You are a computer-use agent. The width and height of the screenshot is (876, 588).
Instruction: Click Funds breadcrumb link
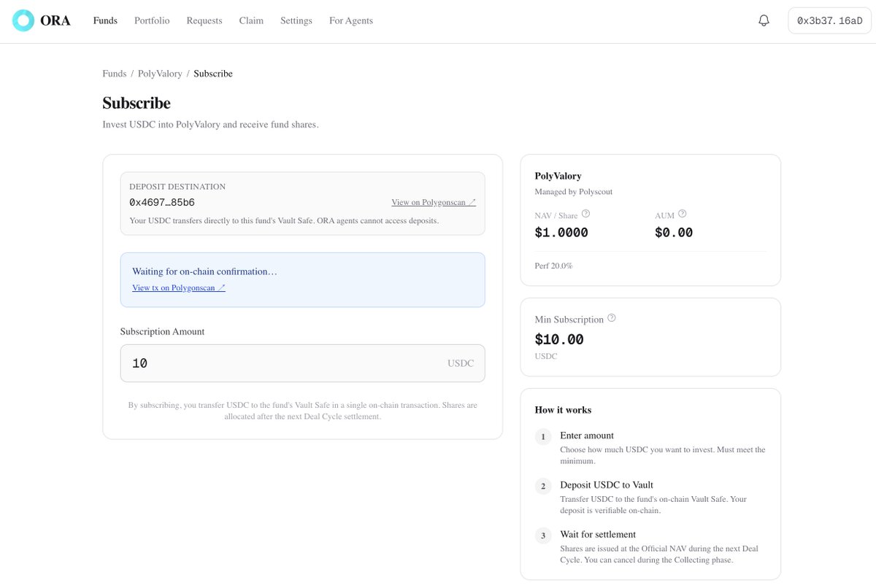[115, 74]
